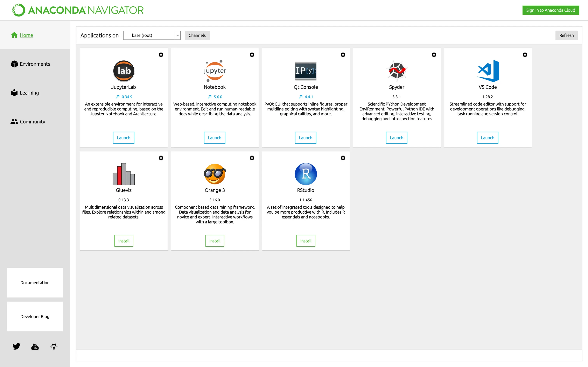The width and height of the screenshot is (588, 367).
Task: Click the Glueviz bar chart logo
Action: tap(124, 174)
